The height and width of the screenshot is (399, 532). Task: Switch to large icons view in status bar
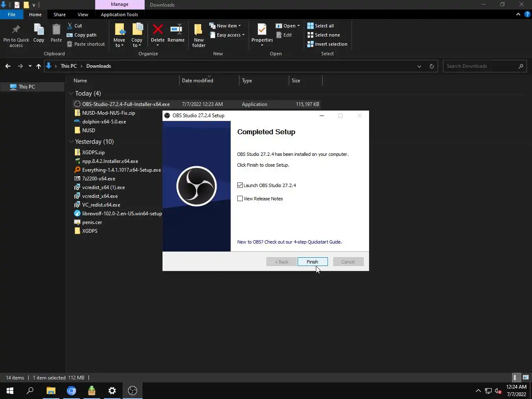(x=525, y=377)
